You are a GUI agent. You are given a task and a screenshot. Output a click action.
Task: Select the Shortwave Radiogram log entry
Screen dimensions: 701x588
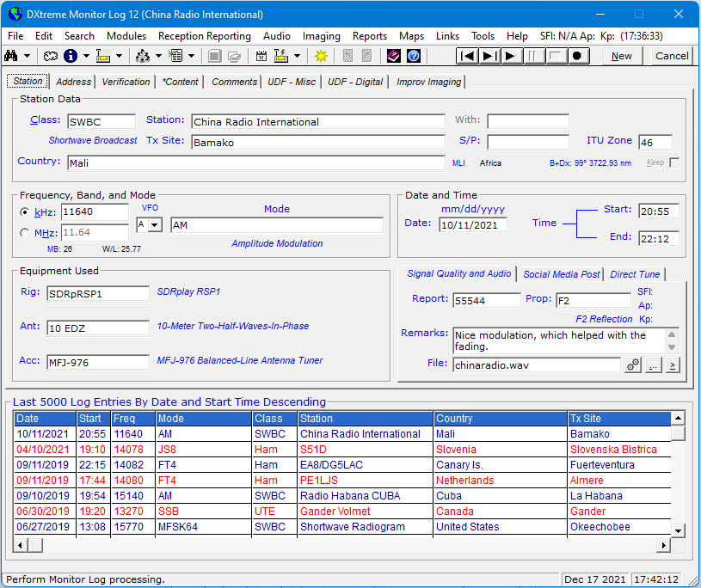click(342, 527)
